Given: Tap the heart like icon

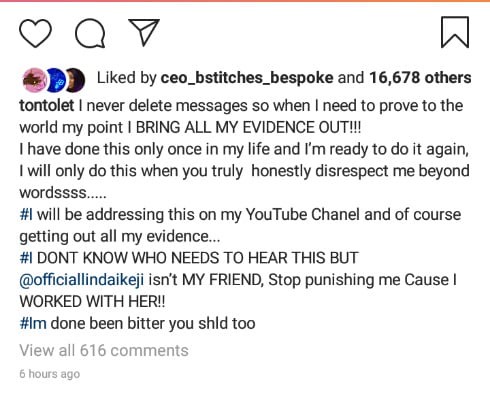Looking at the screenshot, I should click(35, 33).
